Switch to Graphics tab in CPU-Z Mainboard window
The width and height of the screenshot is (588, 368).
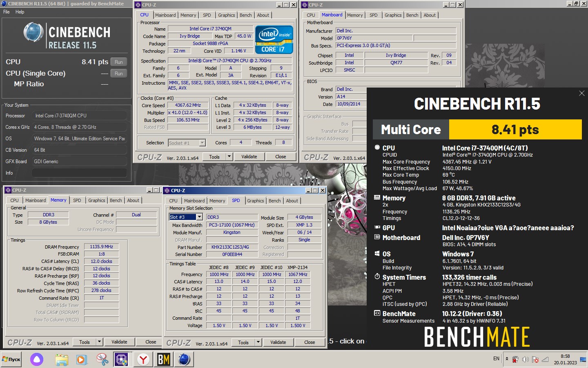(393, 15)
